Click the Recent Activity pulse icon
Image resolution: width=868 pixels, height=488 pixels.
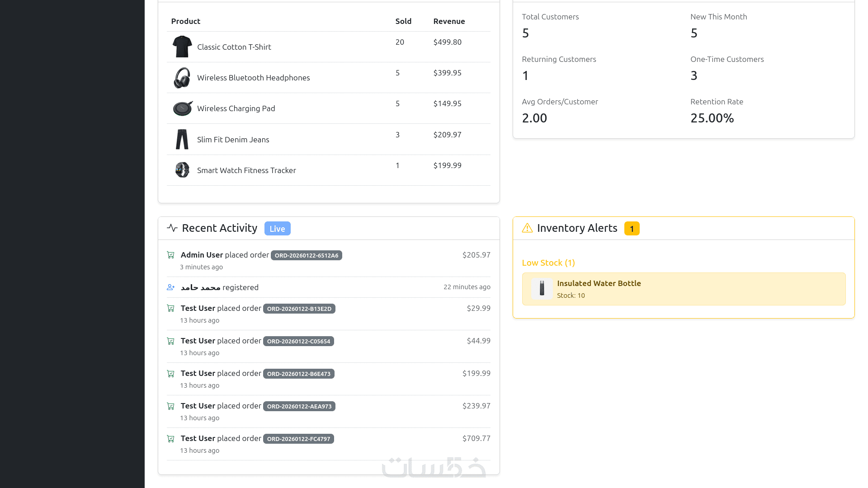coord(172,228)
